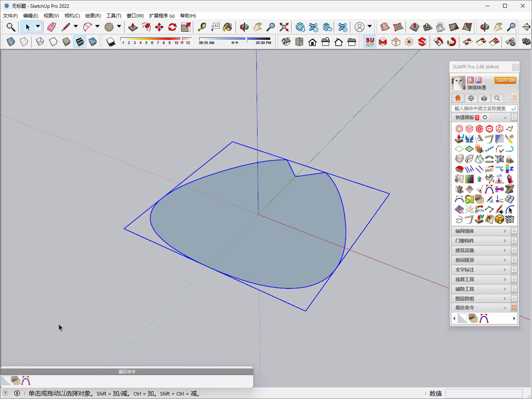Open the Arc tool dropdown arrow

[x=98, y=27]
